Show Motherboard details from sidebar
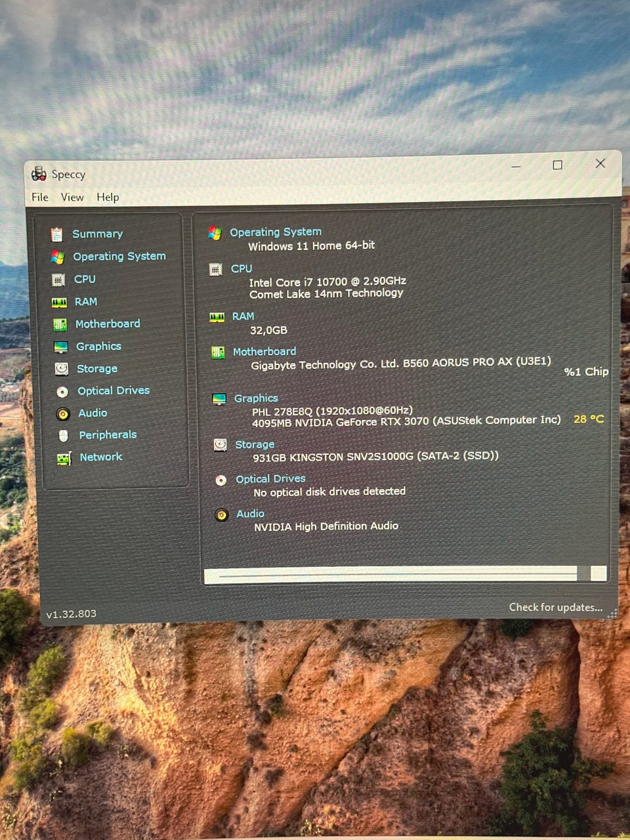630x840 pixels. (x=108, y=324)
